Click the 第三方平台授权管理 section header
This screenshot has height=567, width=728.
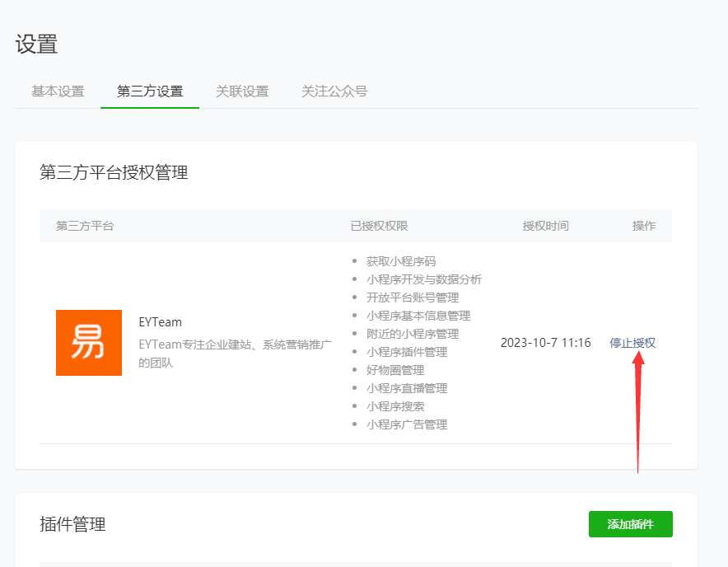(114, 173)
